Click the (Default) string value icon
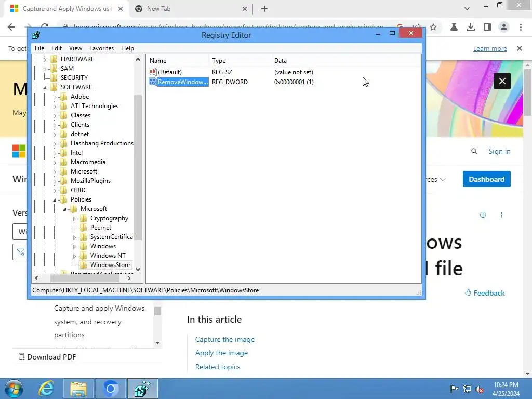Screen dimensions: 532x399 pyautogui.click(x=153, y=72)
